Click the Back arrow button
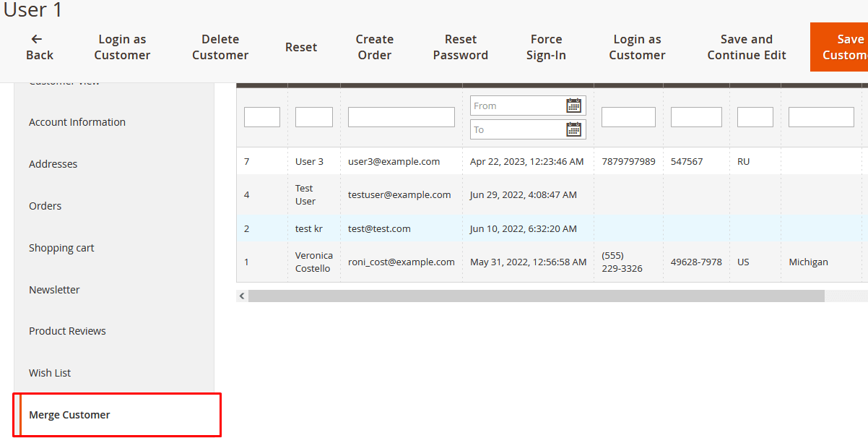868x438 pixels. pyautogui.click(x=39, y=47)
